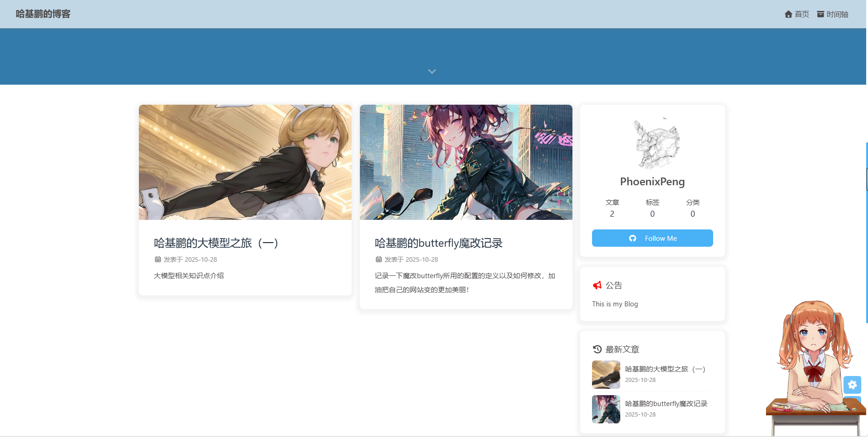This screenshot has height=437, width=868.
Task: Click the vertical page scrollbar
Action: (867, 232)
